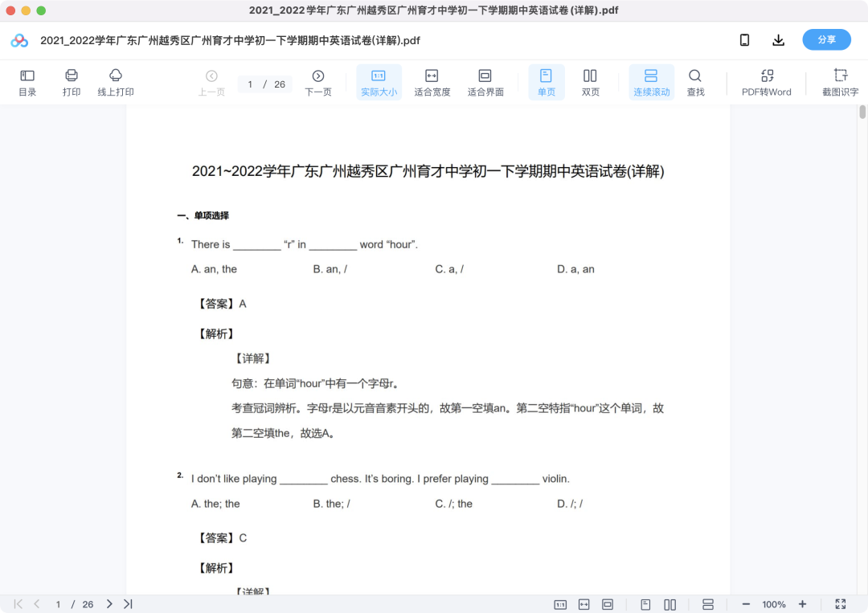Click option "C. /; the"

(453, 504)
